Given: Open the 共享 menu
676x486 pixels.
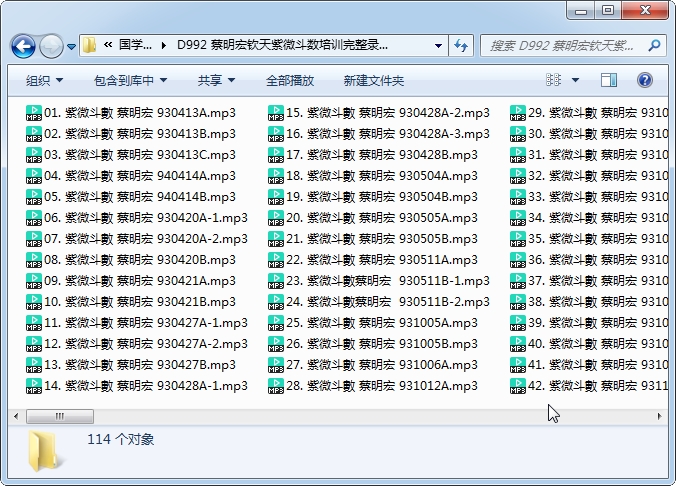Looking at the screenshot, I should pos(216,80).
